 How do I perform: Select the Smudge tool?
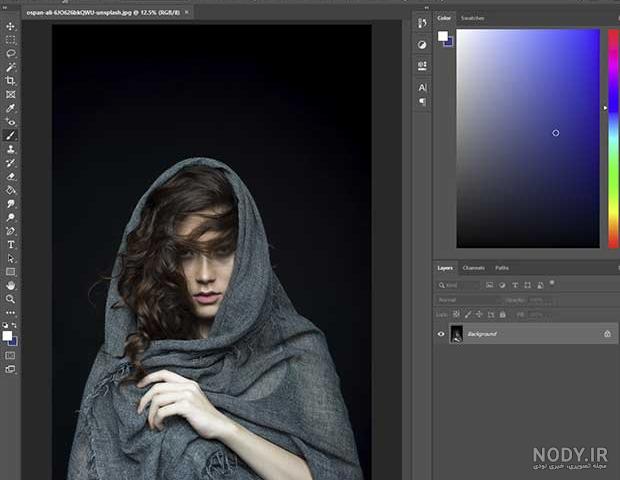pyautogui.click(x=11, y=204)
